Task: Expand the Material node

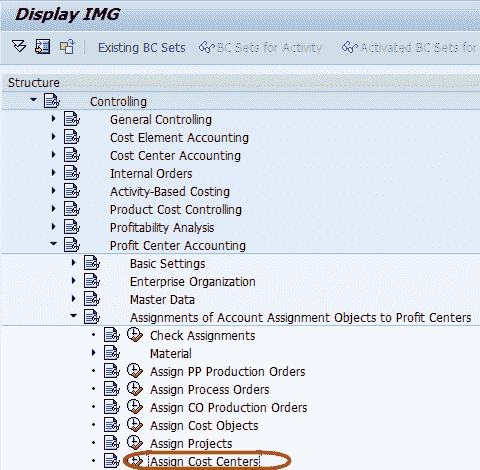Action: pyautogui.click(x=93, y=352)
